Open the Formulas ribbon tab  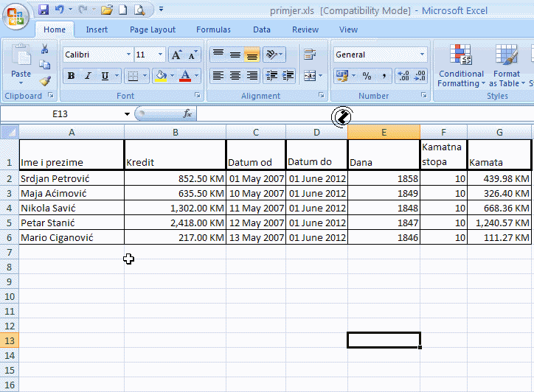(x=213, y=29)
